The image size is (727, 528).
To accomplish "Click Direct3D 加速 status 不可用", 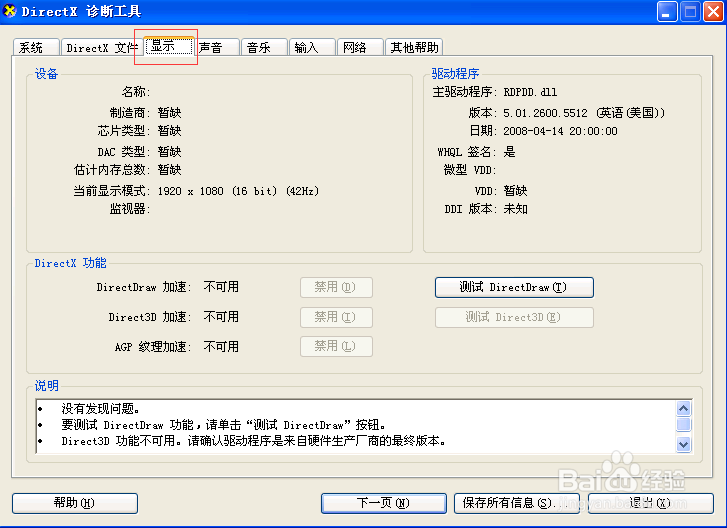I will click(x=221, y=317).
